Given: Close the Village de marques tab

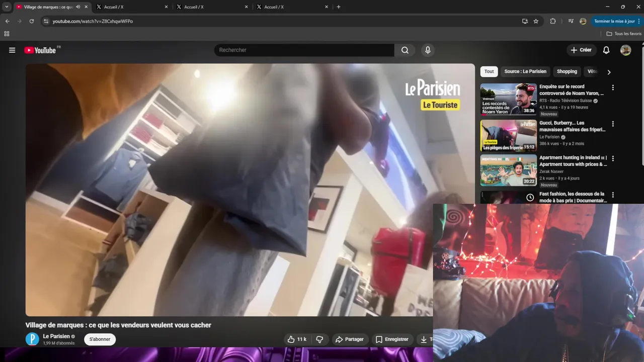Looking at the screenshot, I should point(87,7).
